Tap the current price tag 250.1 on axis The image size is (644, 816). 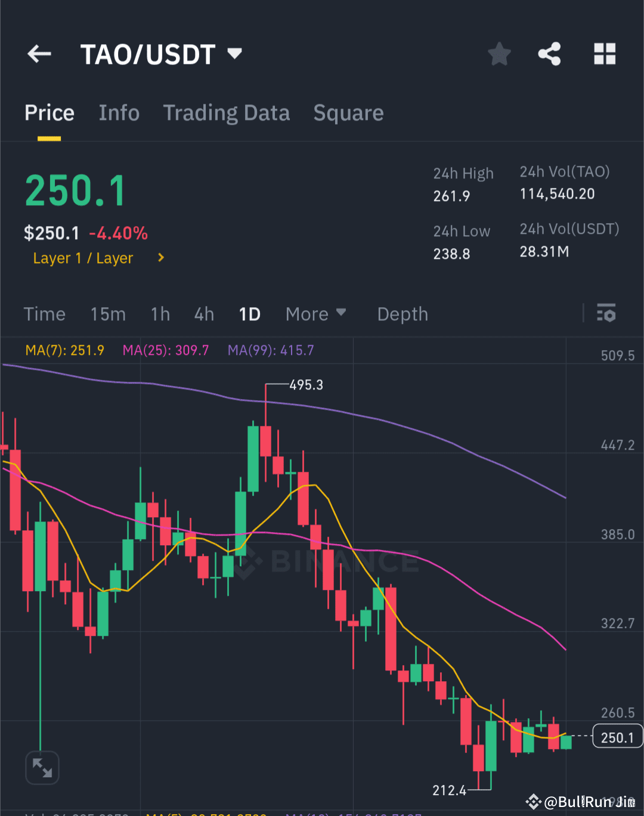[618, 737]
